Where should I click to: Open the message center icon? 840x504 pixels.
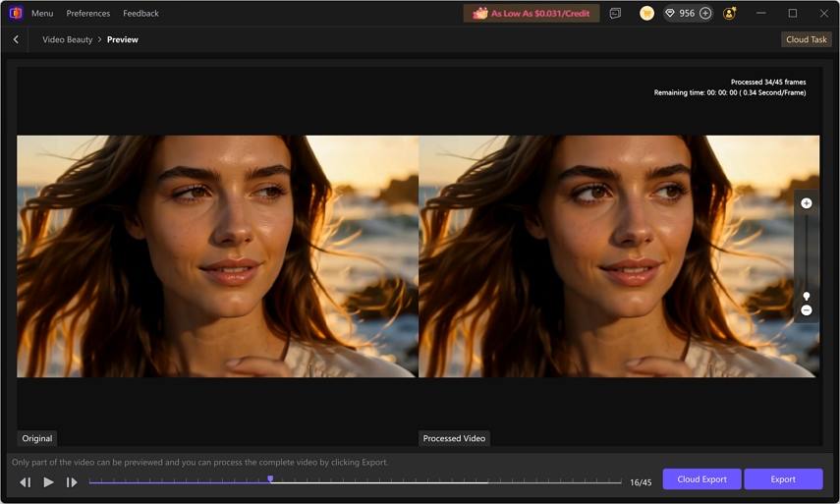(x=615, y=14)
